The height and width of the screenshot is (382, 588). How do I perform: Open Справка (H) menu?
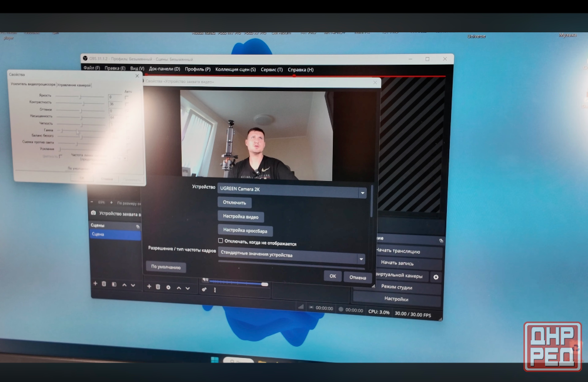tap(300, 70)
